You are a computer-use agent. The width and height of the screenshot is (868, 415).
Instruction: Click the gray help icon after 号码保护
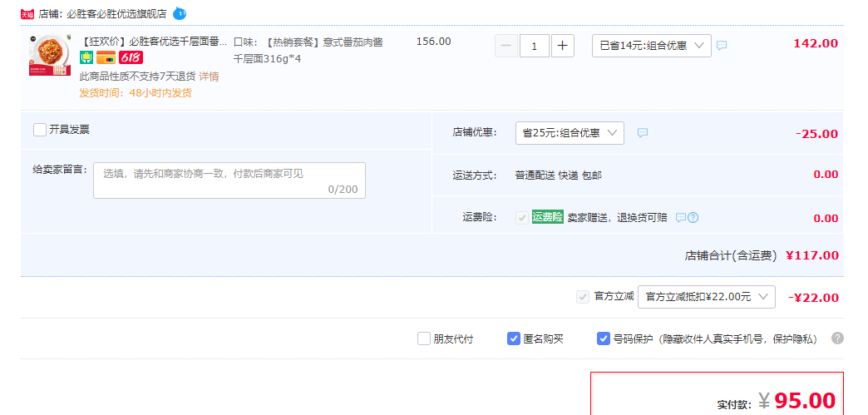coord(837,338)
